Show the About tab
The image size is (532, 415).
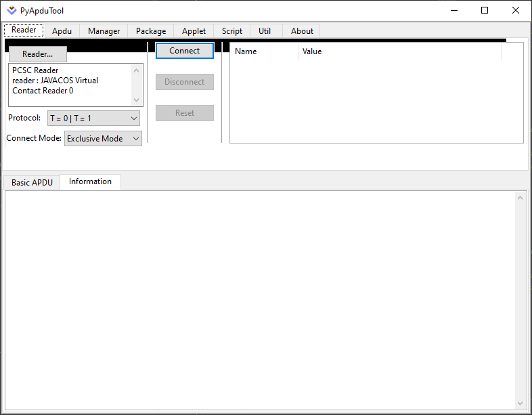coord(302,31)
